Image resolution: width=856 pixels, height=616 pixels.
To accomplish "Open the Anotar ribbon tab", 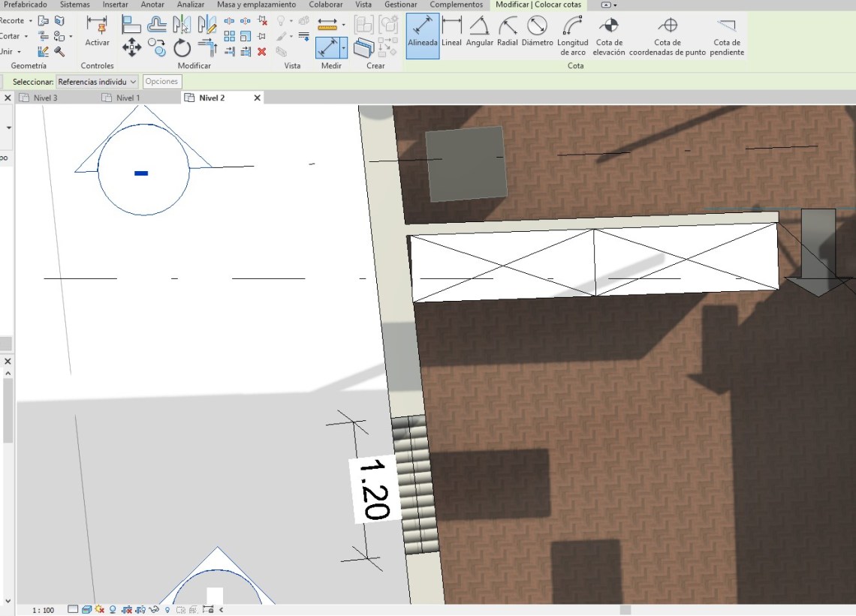I will (x=152, y=5).
